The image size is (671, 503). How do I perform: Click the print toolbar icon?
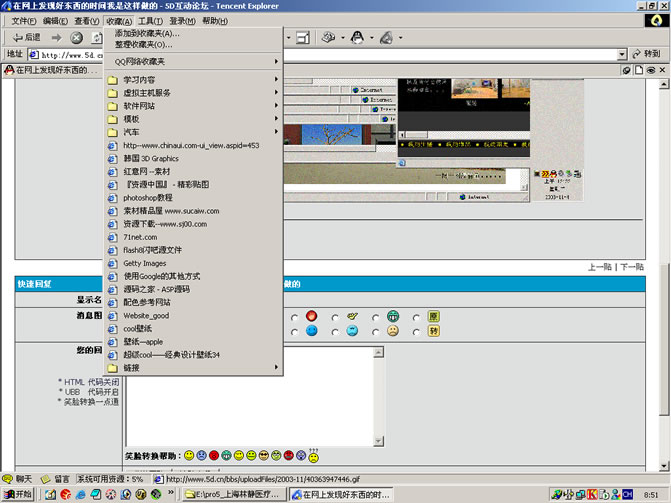click(x=328, y=38)
